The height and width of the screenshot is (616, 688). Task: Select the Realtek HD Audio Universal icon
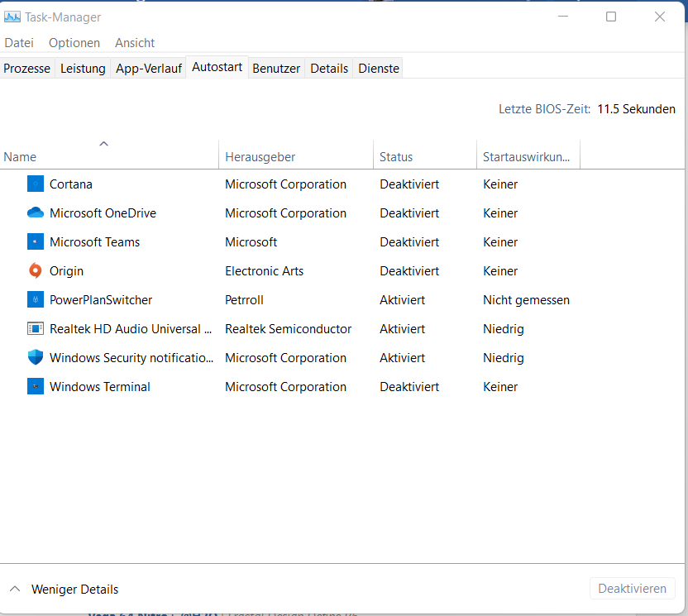click(35, 328)
